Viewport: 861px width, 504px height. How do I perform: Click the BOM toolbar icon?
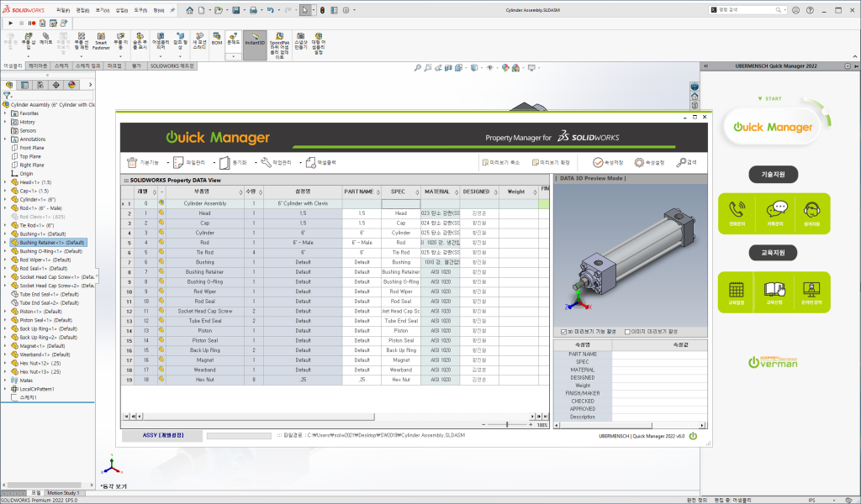(216, 39)
